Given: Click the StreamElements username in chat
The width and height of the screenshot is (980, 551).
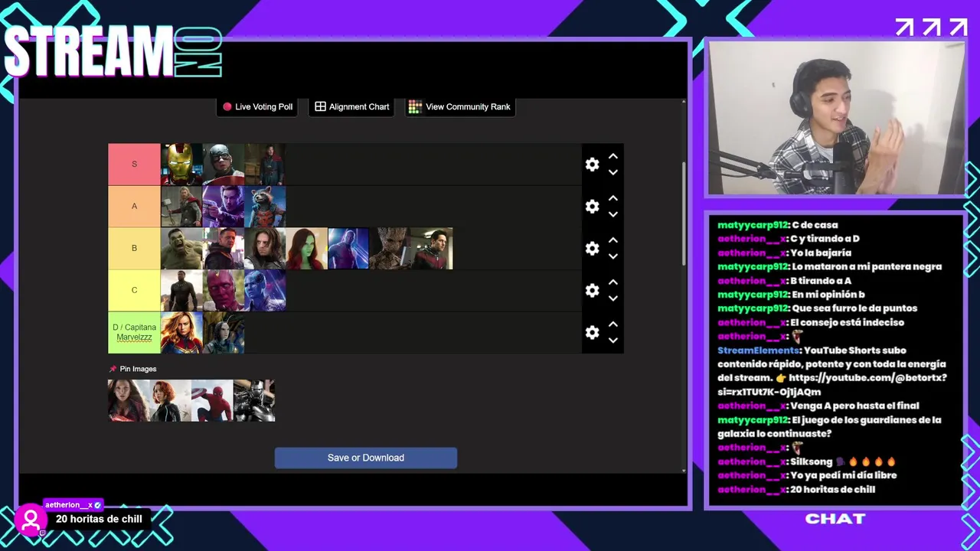Looking at the screenshot, I should pos(758,350).
